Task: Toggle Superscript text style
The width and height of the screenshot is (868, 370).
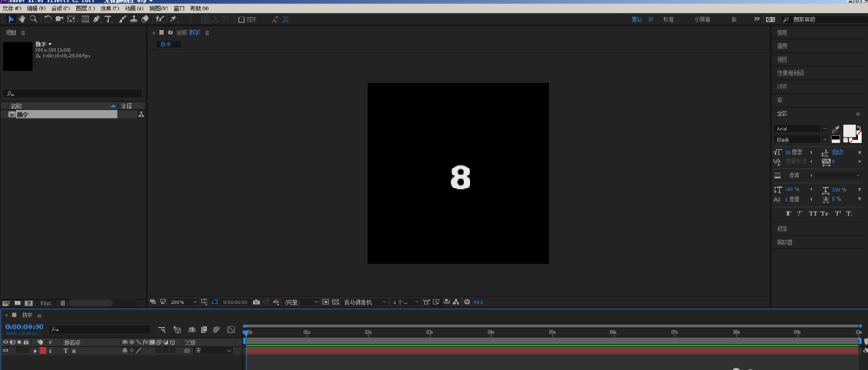Action: (838, 214)
